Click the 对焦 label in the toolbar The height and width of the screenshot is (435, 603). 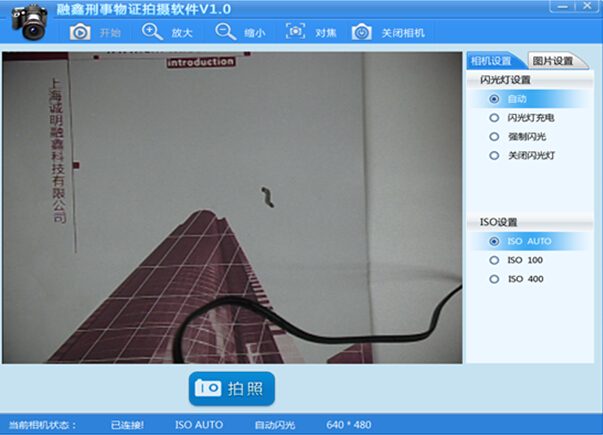326,33
